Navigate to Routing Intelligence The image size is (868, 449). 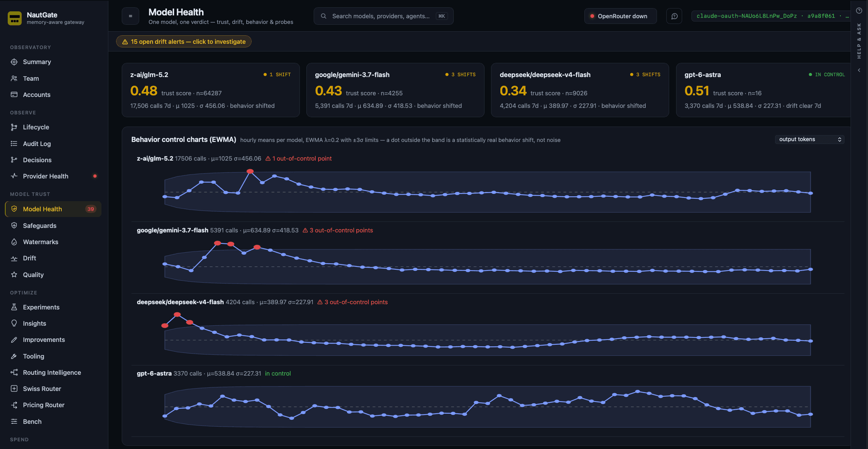pyautogui.click(x=53, y=372)
